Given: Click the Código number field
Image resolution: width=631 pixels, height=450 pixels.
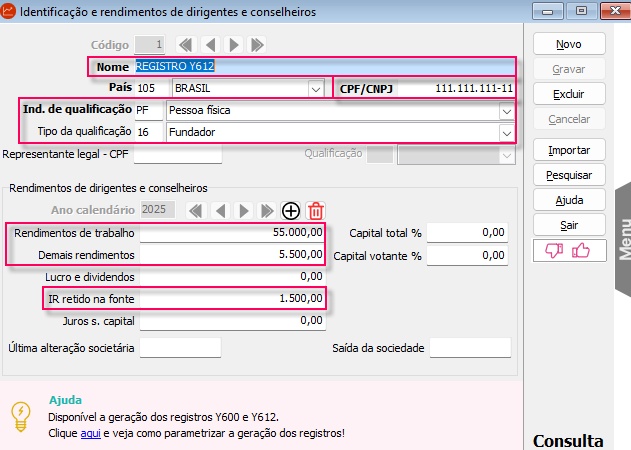Looking at the screenshot, I should click(x=149, y=45).
